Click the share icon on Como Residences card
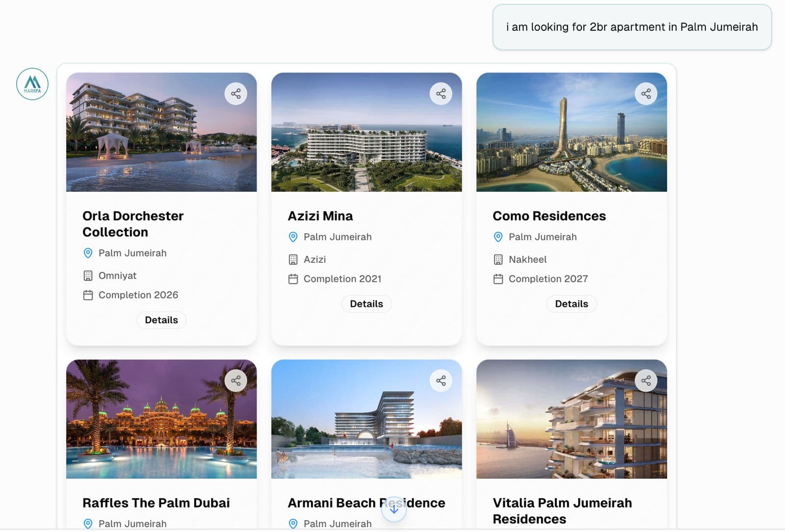This screenshot has height=532, width=785. 646,93
